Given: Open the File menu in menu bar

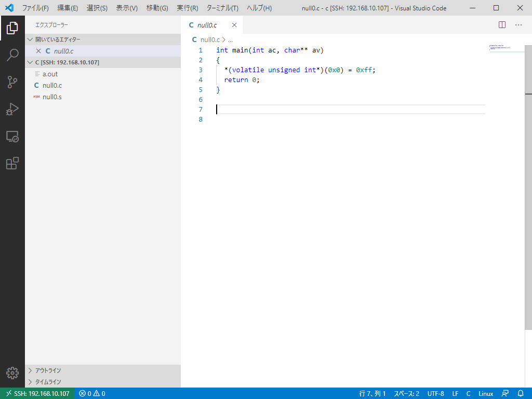Looking at the screenshot, I should [35, 8].
